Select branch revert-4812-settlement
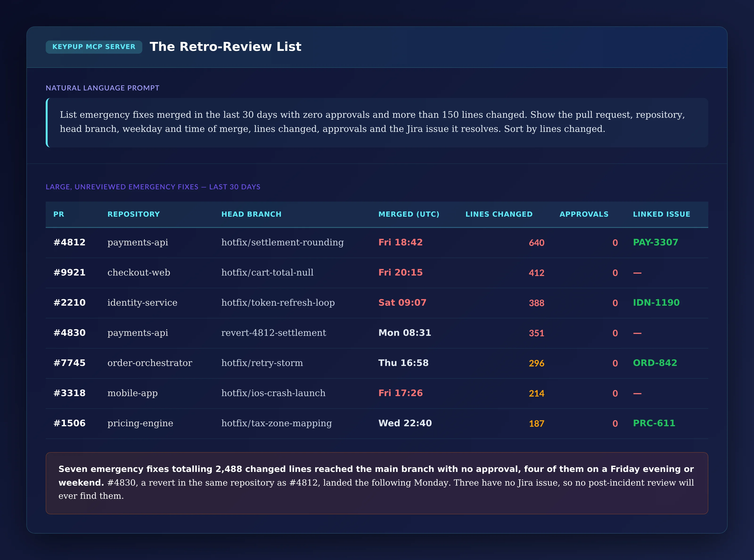The width and height of the screenshot is (754, 560). (x=274, y=333)
